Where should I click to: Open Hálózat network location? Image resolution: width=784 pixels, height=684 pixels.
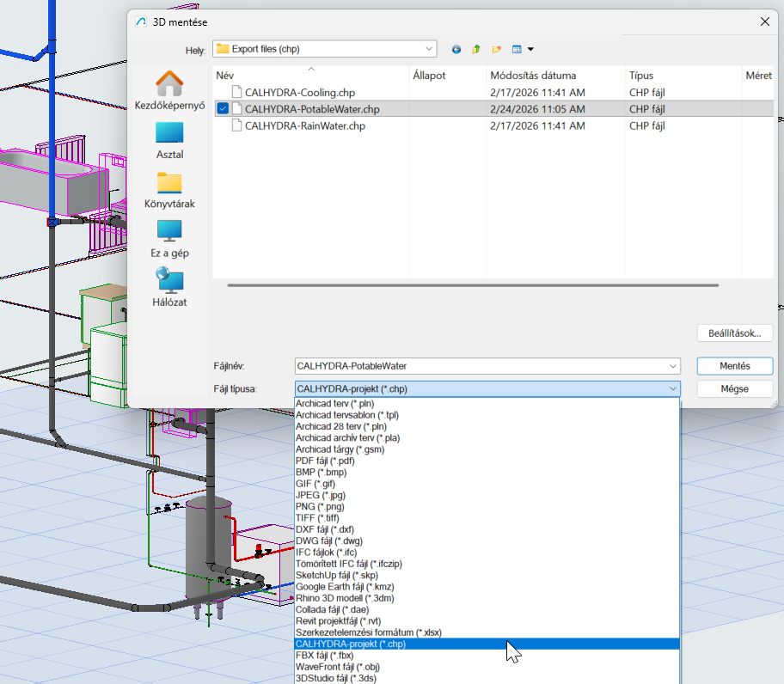click(x=169, y=288)
